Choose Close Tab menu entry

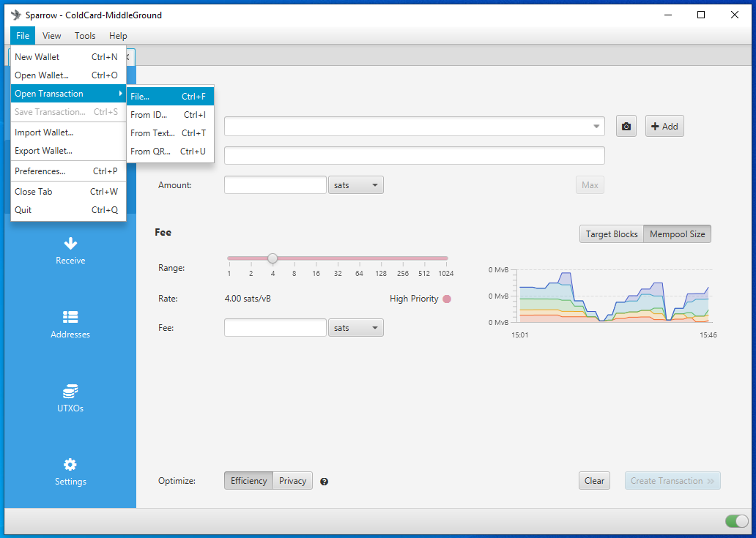tap(68, 192)
